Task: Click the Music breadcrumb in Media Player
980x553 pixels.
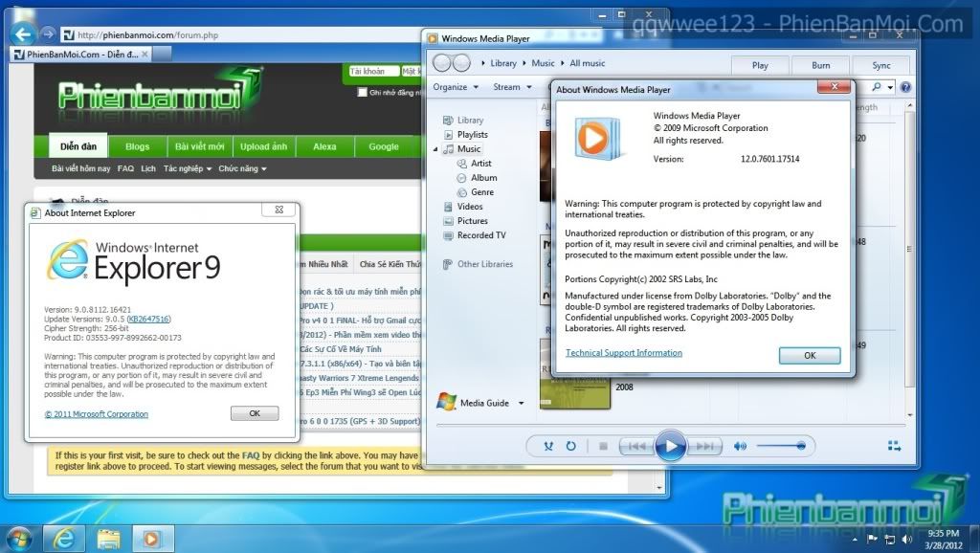Action: (543, 63)
